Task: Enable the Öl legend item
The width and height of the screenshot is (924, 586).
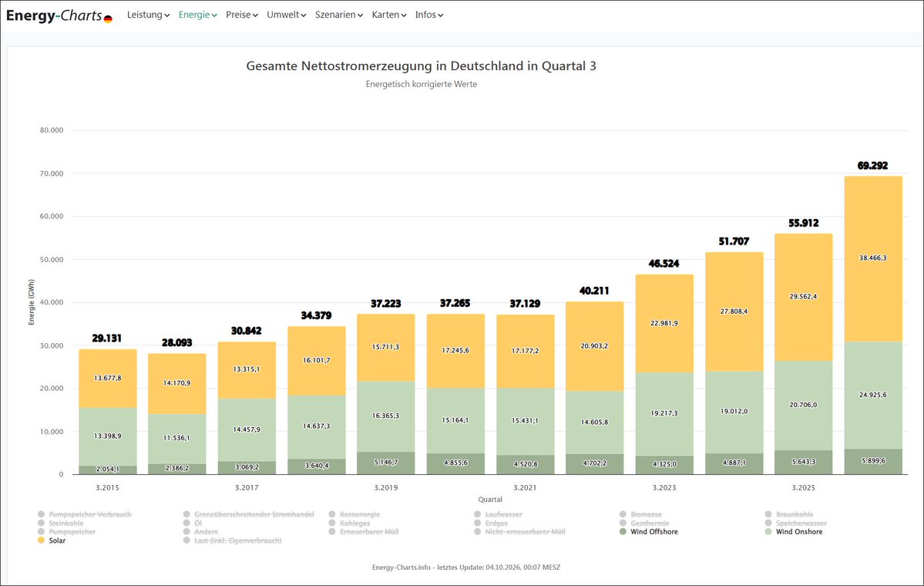Action: (193, 524)
